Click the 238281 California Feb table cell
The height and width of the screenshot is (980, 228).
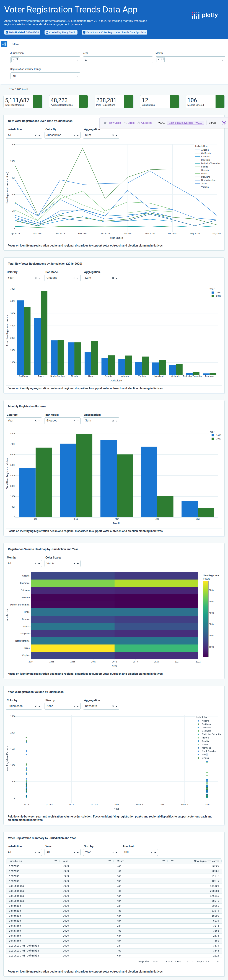click(x=214, y=891)
